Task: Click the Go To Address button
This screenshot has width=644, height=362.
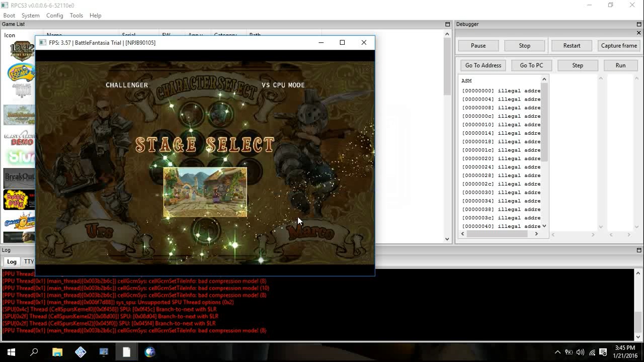Action: [x=483, y=65]
